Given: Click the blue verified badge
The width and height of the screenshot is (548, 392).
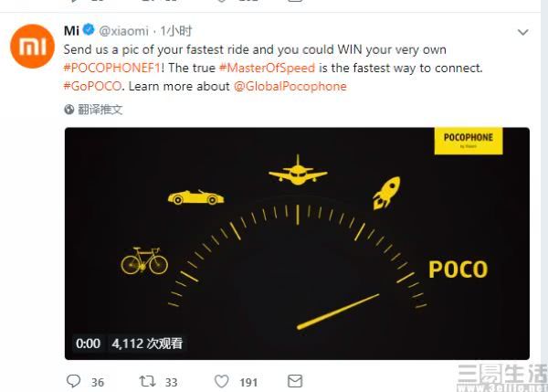Looking at the screenshot, I should point(90,30).
